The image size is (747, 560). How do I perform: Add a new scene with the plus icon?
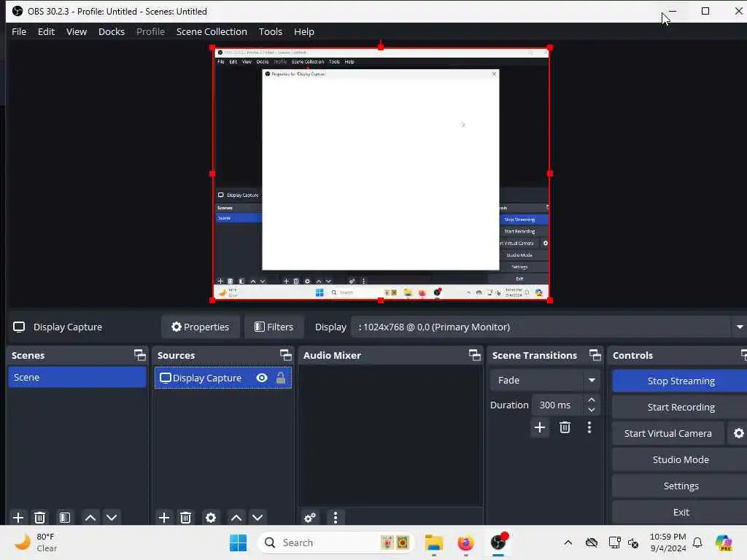(x=18, y=518)
